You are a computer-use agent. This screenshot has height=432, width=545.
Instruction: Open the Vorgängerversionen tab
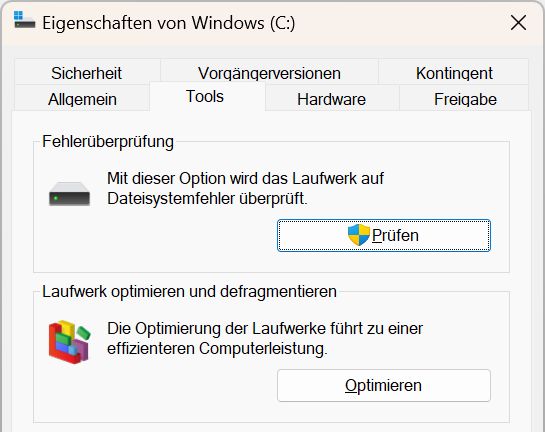(x=269, y=72)
